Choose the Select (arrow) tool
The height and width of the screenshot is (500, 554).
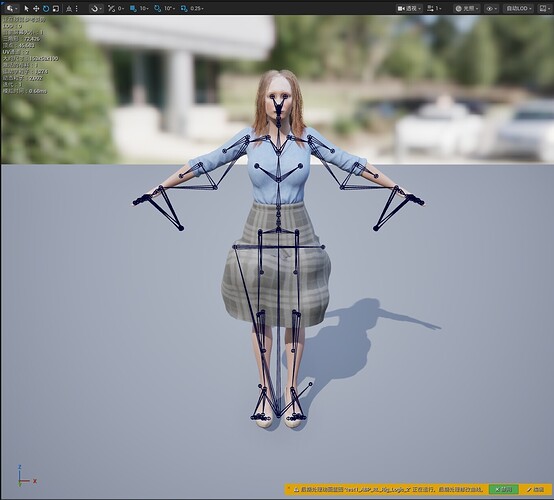(x=26, y=8)
